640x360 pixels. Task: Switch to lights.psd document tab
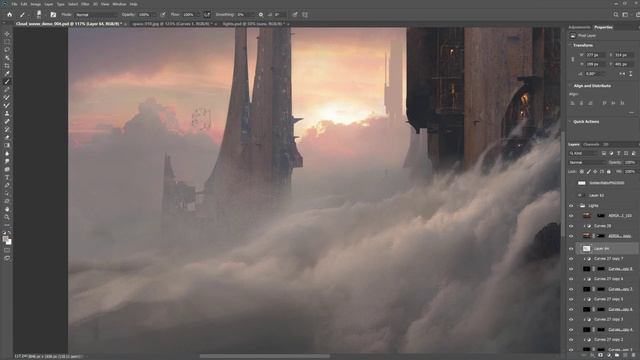point(253,24)
